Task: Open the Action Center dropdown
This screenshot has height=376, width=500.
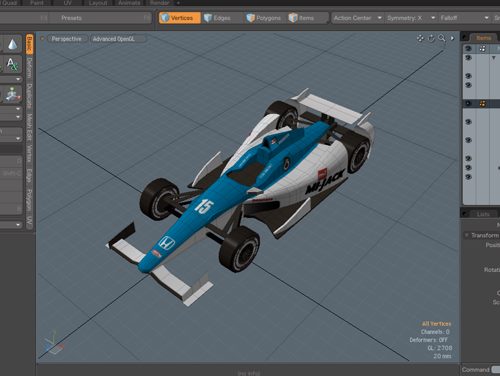Action: (357, 18)
